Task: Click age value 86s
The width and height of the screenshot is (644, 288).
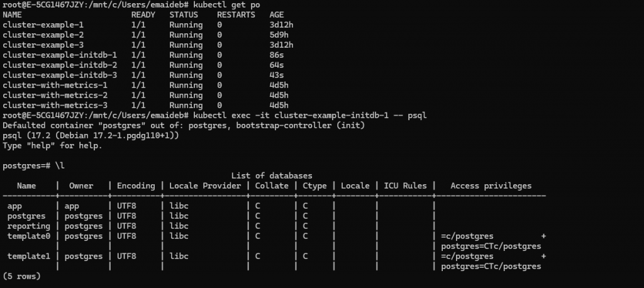Action: click(x=277, y=55)
